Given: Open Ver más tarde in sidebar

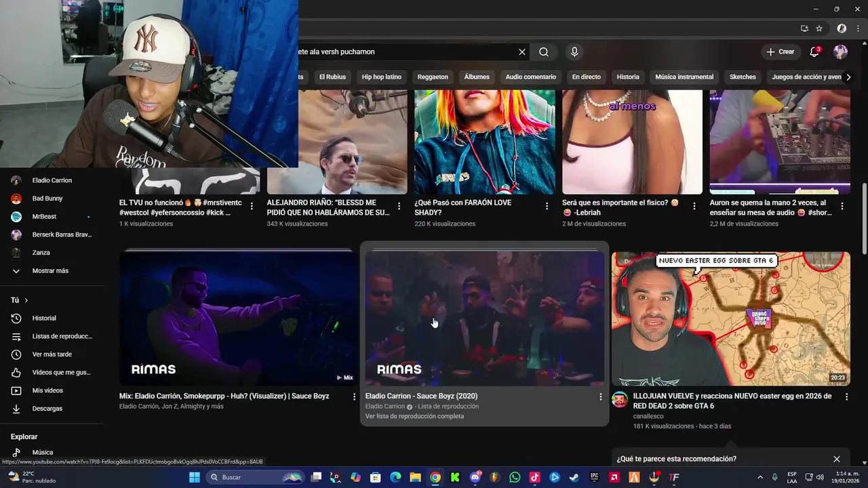Looking at the screenshot, I should 52,354.
